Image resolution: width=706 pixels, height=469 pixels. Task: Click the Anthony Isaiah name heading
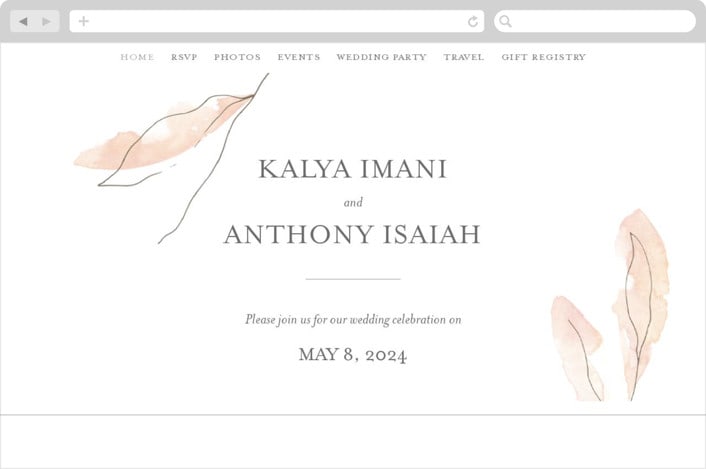click(353, 234)
